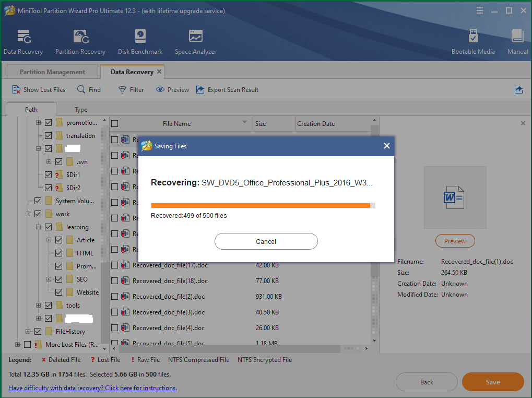The width and height of the screenshot is (532, 398).
Task: Open the Data Recovery tool icon
Action: coord(23,37)
